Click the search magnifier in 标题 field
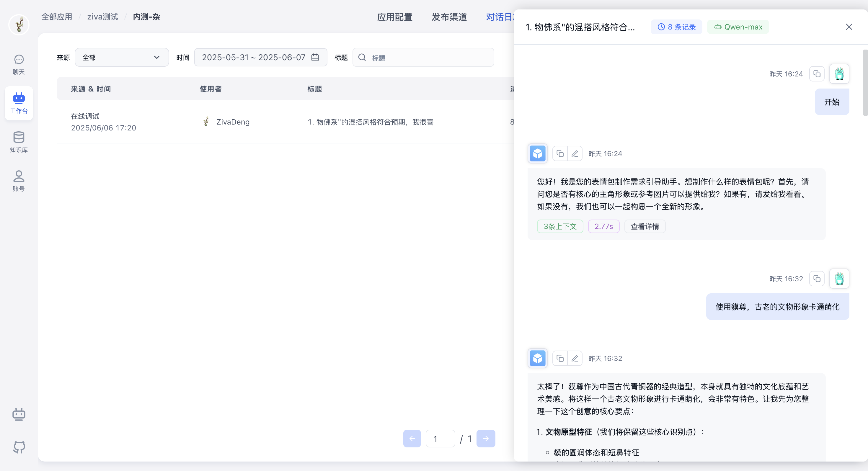The image size is (868, 471). point(362,57)
